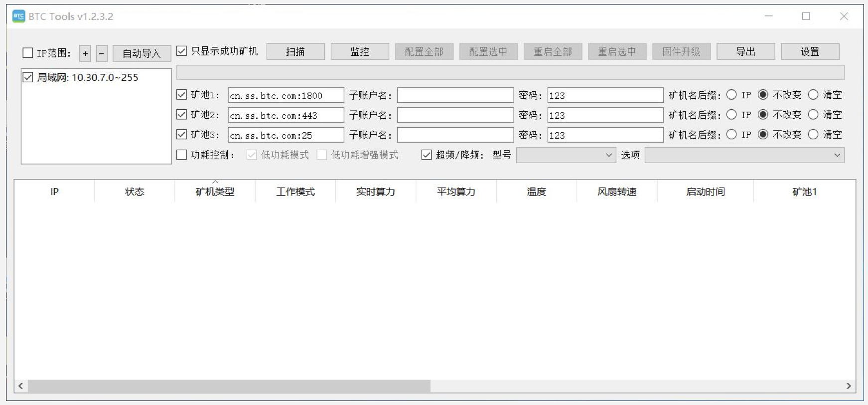This screenshot has height=405, width=868.
Task: Select 清空 radio for 矿池3 suffix
Action: [813, 135]
